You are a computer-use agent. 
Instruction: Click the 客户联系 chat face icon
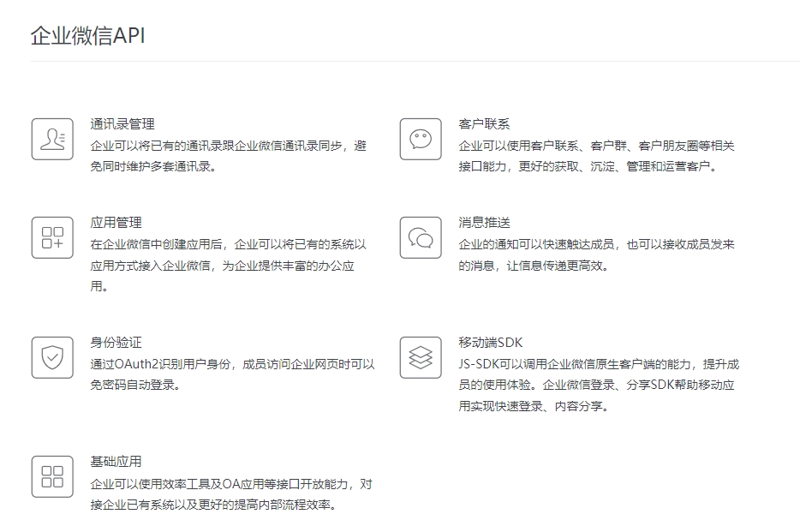point(421,140)
